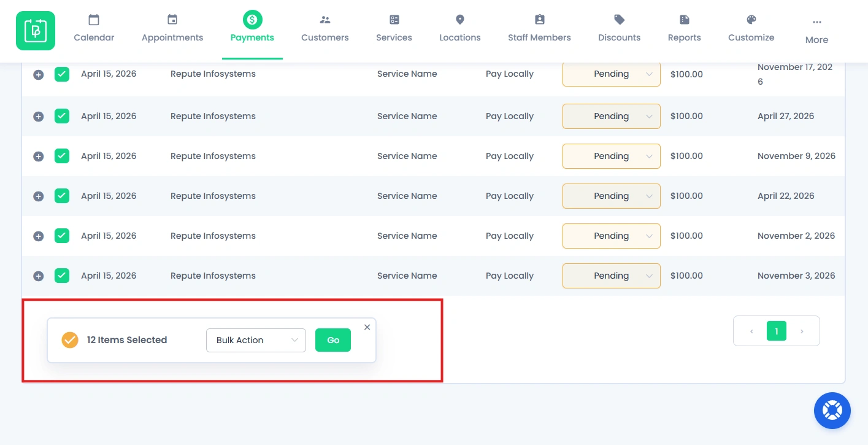Click the Staff Members badge icon
Image resolution: width=868 pixels, height=445 pixels.
(539, 20)
